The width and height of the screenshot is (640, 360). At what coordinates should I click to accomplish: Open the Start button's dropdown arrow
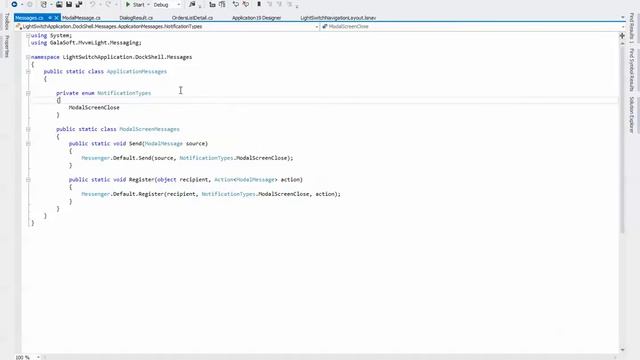coord(148,4)
